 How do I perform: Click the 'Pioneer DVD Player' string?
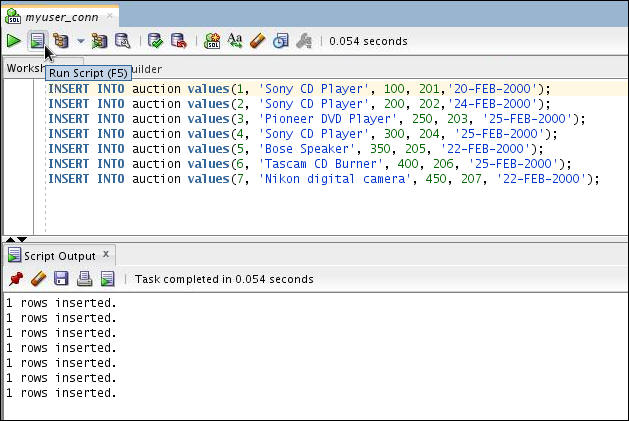(328, 118)
